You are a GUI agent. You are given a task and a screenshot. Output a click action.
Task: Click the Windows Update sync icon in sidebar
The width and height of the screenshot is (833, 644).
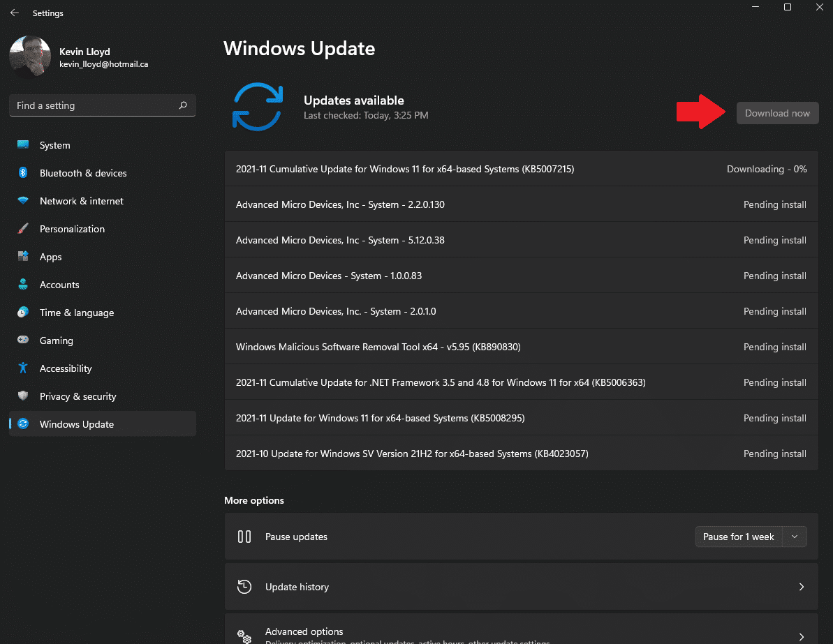point(23,424)
